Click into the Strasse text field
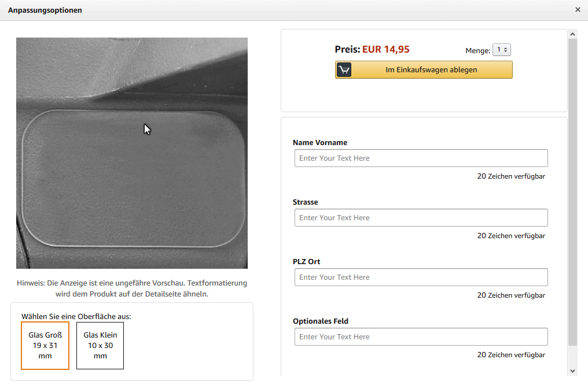 point(421,218)
